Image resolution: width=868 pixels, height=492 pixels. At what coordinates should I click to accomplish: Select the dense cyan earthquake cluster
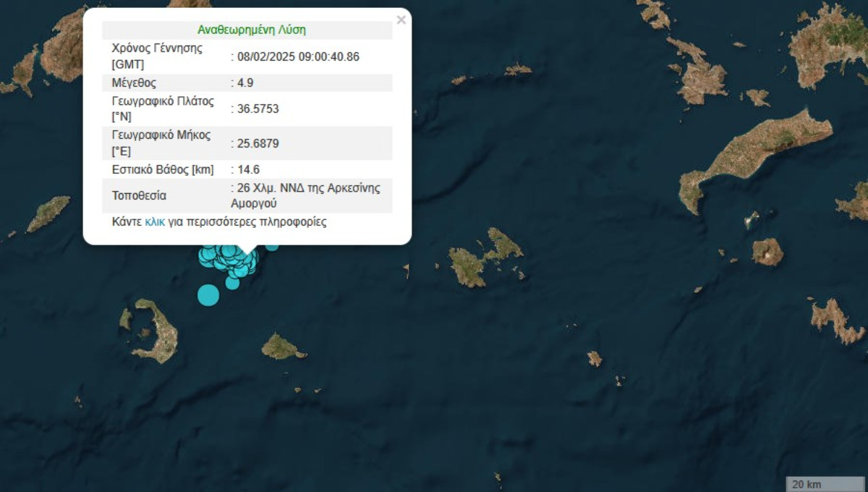(230, 260)
